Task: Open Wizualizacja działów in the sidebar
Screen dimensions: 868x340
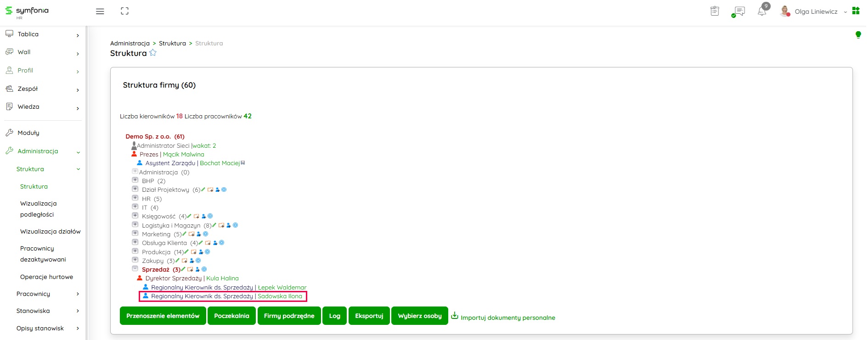Action: [x=50, y=232]
